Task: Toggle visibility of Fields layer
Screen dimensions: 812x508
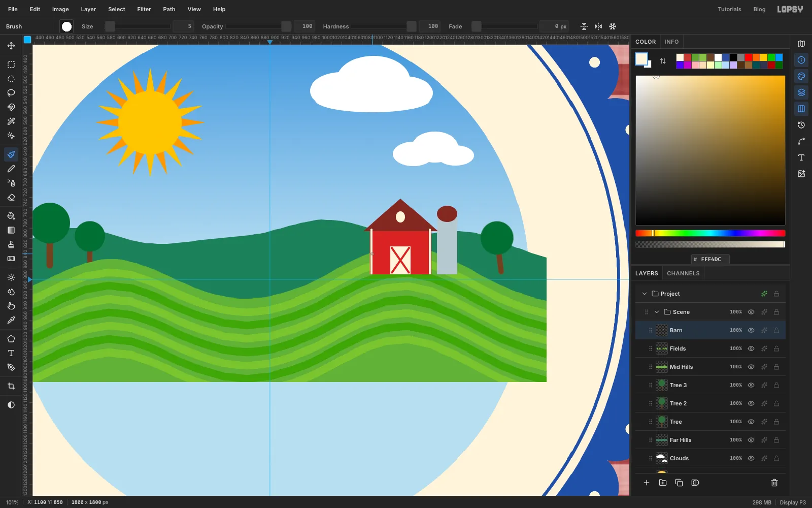Action: pos(751,348)
